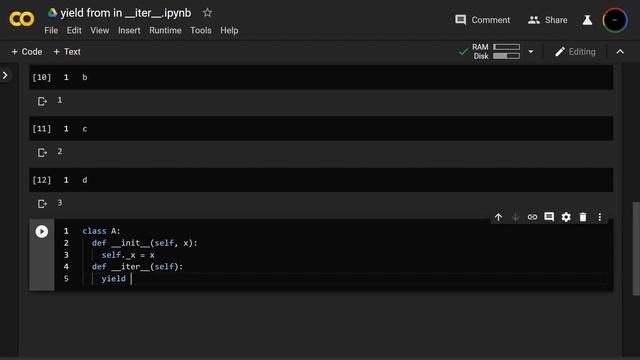This screenshot has width=640, height=360.
Task: Click the 'self._x = x' line
Action: pyautogui.click(x=128, y=255)
